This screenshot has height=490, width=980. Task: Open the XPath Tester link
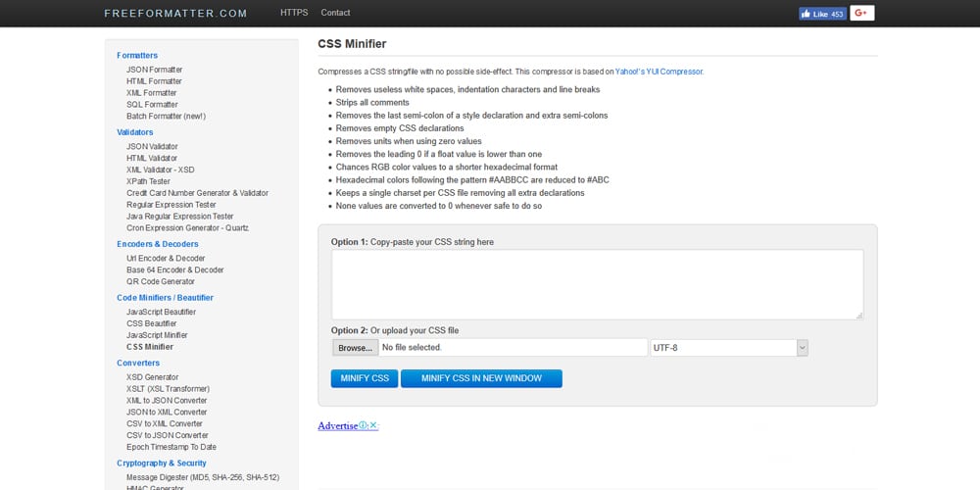pos(148,181)
